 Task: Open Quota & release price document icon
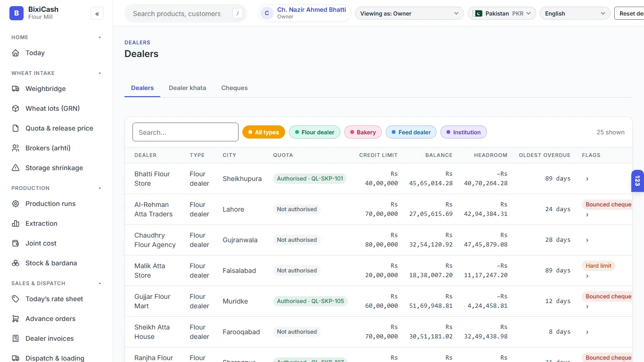click(x=16, y=128)
